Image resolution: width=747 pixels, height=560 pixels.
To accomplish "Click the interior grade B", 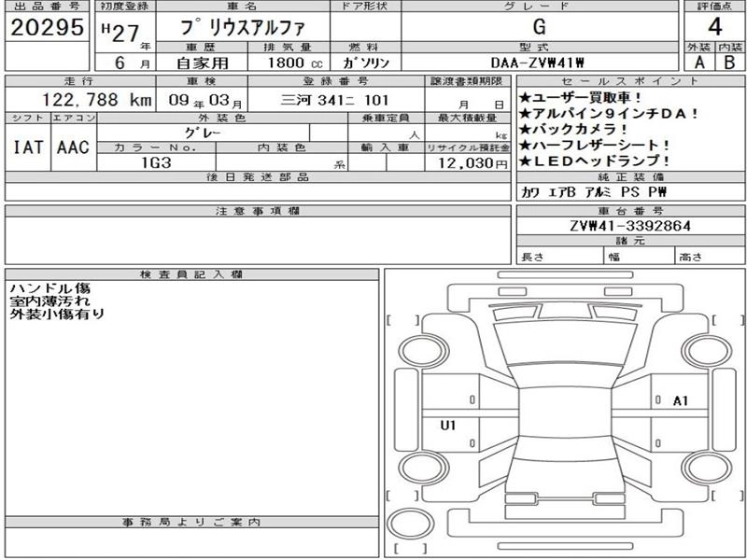I will pyautogui.click(x=729, y=63).
